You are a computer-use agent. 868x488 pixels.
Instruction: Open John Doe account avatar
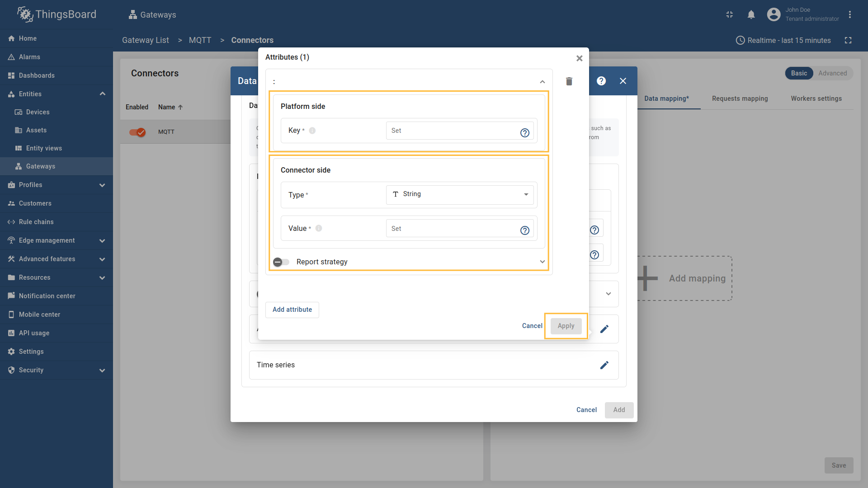tap(774, 14)
